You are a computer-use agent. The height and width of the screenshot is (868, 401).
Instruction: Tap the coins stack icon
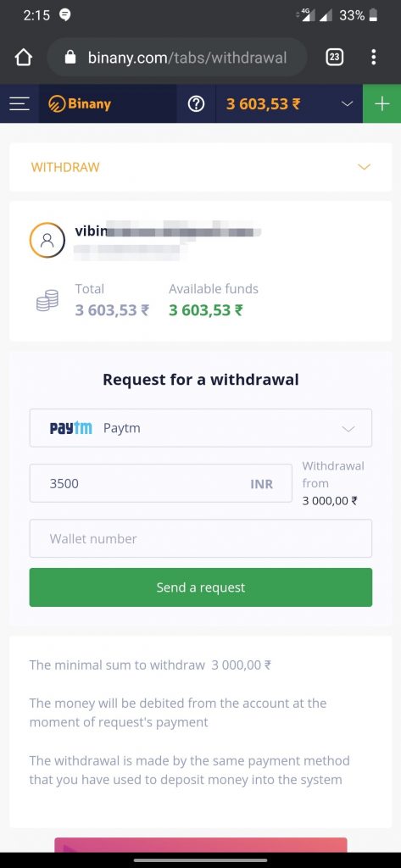click(47, 300)
